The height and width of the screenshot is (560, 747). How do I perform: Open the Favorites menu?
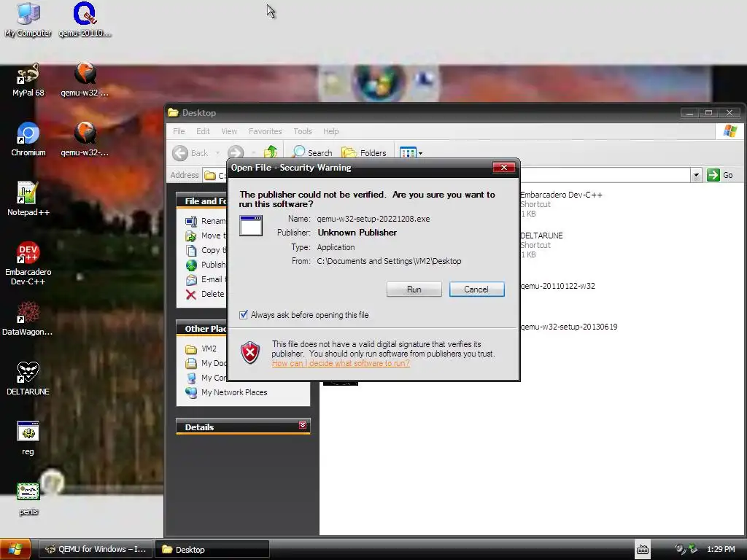coord(266,131)
